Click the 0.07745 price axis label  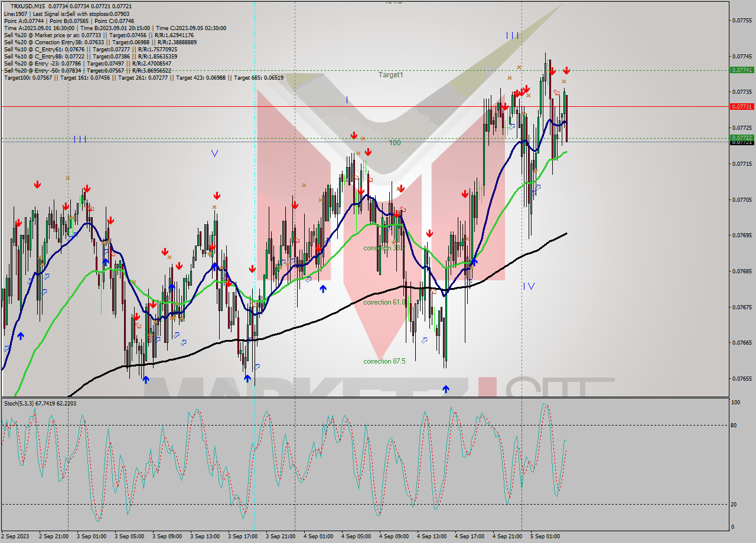pos(741,56)
